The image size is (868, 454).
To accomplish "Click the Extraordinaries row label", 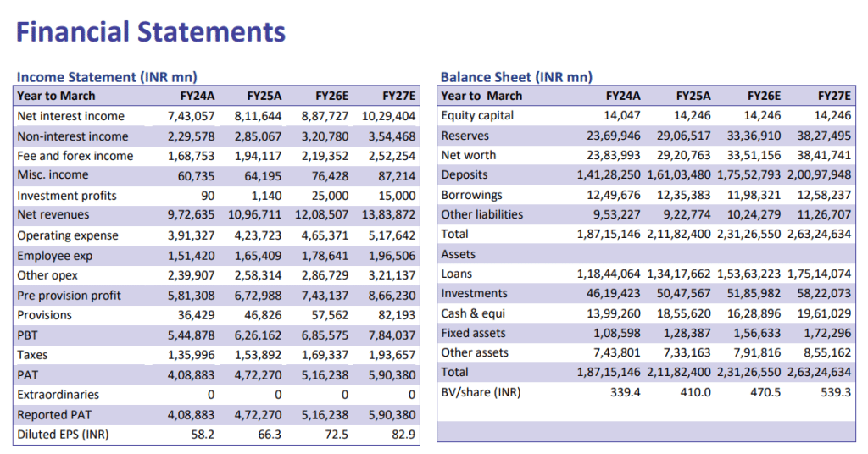I will coord(58,395).
